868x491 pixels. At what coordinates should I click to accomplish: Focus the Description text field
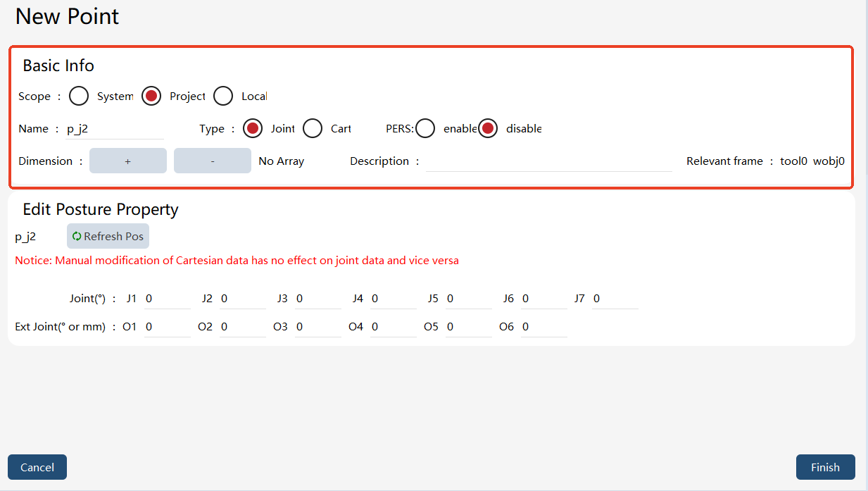(x=549, y=161)
